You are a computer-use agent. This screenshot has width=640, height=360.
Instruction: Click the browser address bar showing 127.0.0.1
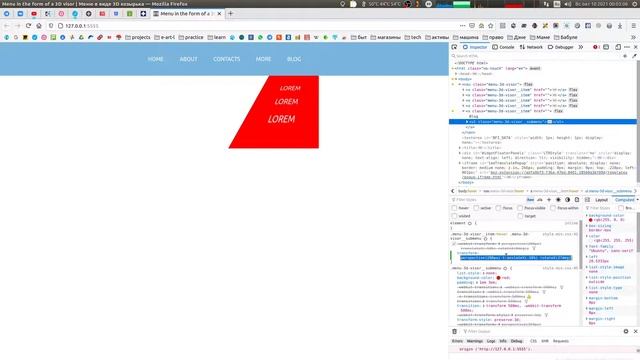257,26
